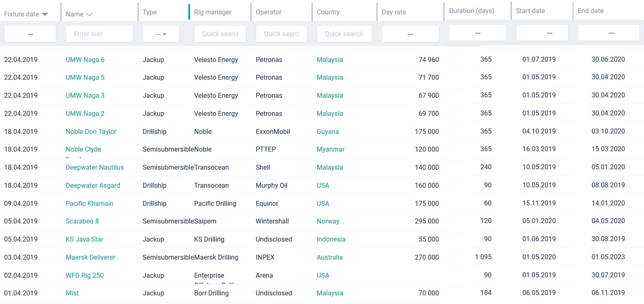
Task: Open the Noble Don Taylor rig link
Action: pos(91,131)
